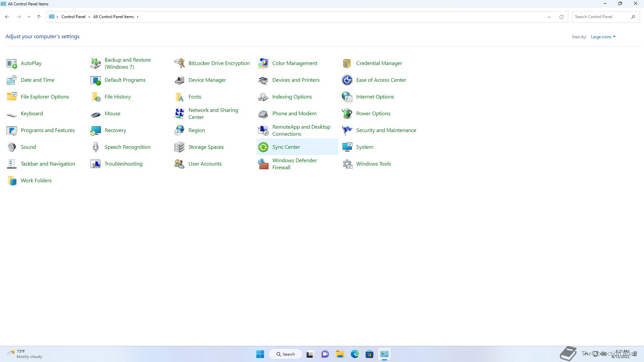This screenshot has width=644, height=362.
Task: Open Task View from the taskbar
Action: 310,354
